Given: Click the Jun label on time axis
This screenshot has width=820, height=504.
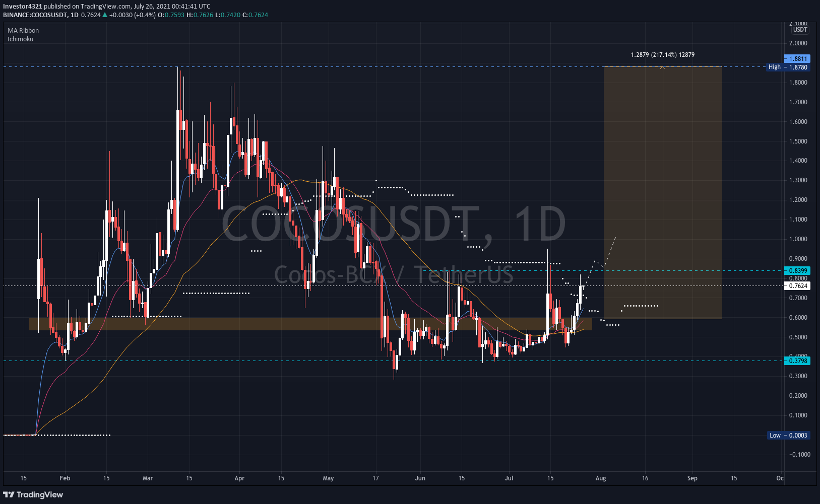Looking at the screenshot, I should [x=420, y=478].
